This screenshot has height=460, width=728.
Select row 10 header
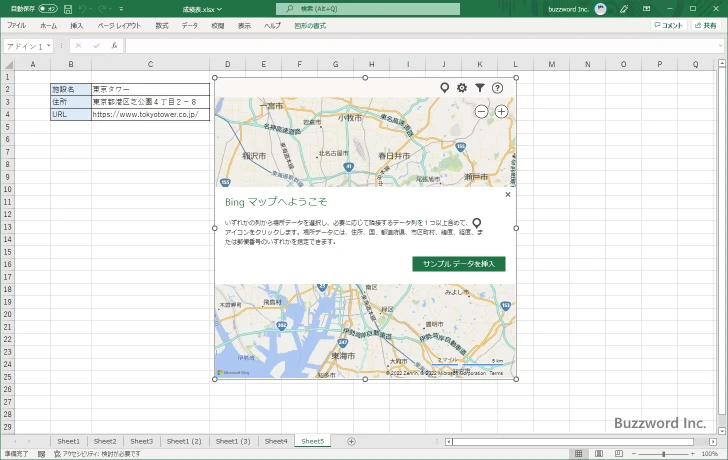click(7, 189)
